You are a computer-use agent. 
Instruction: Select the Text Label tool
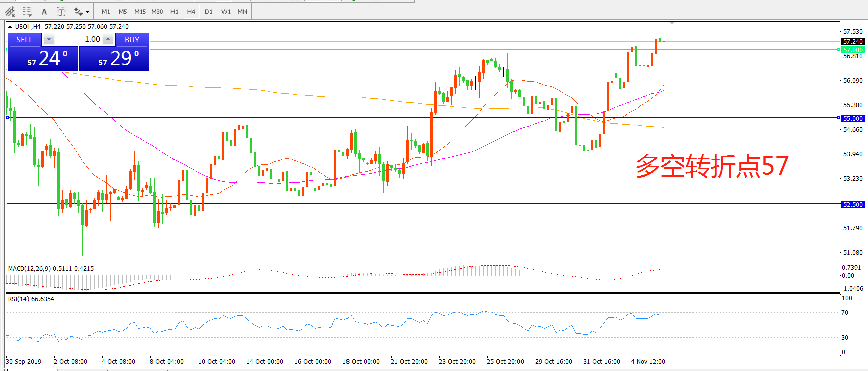[61, 11]
